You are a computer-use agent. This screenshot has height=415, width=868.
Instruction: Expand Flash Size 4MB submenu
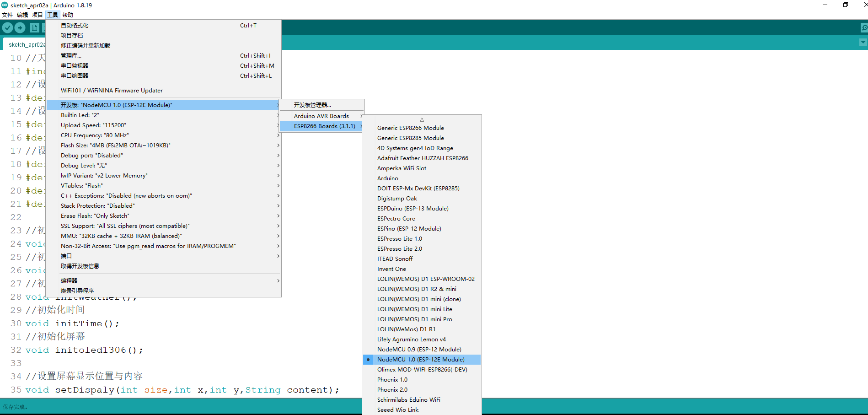coord(164,146)
